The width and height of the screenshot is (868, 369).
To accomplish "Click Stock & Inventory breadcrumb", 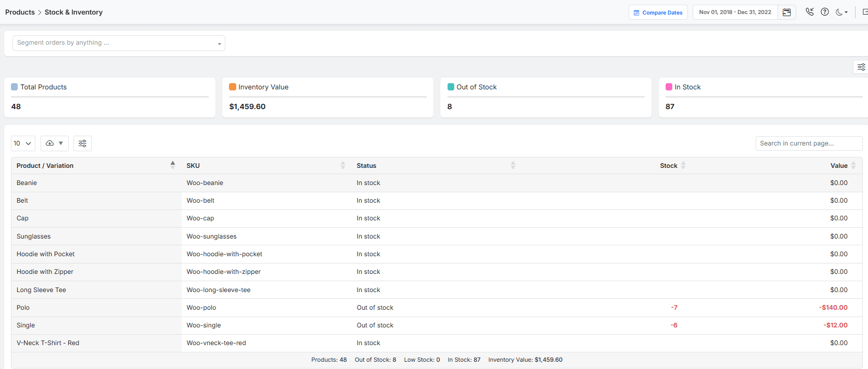I will tap(73, 12).
